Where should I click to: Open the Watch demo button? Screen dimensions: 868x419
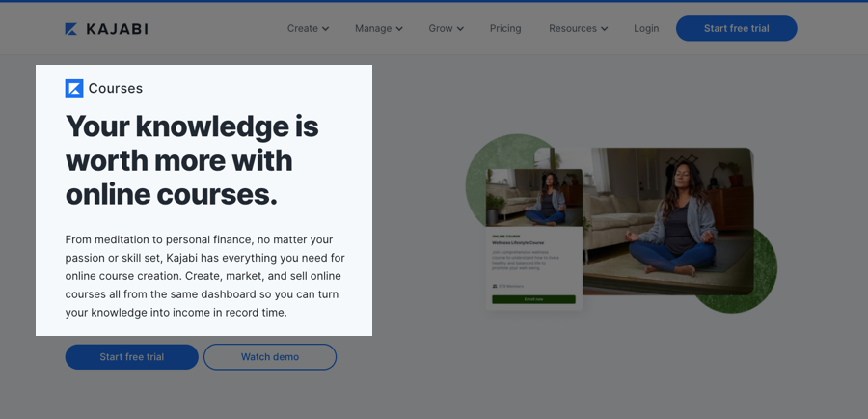click(x=270, y=357)
